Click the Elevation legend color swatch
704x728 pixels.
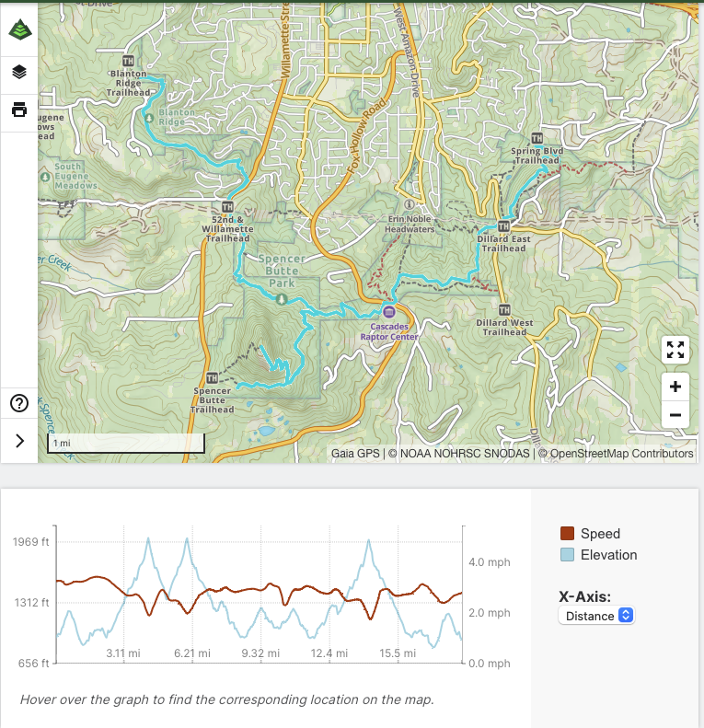click(x=567, y=555)
